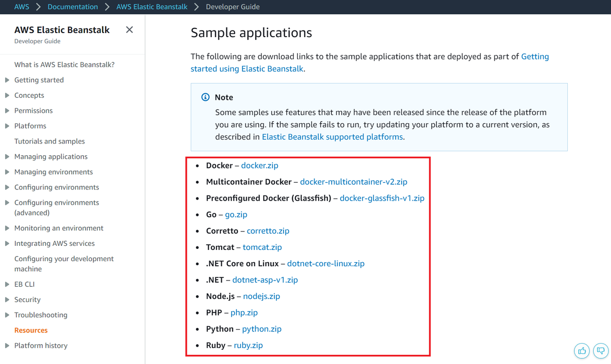
Task: Download docker.zip sample
Action: tap(260, 165)
